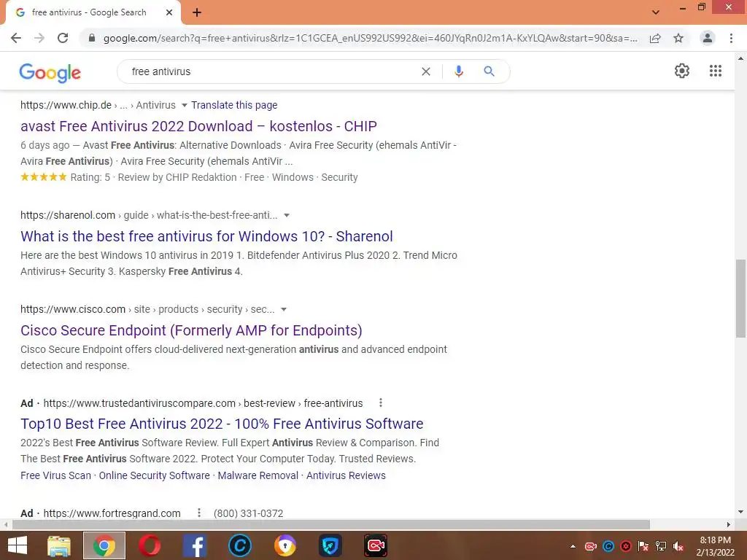Click the horizontal scrollbar thumb
Viewport: 747px width, 560px height.
click(331, 525)
